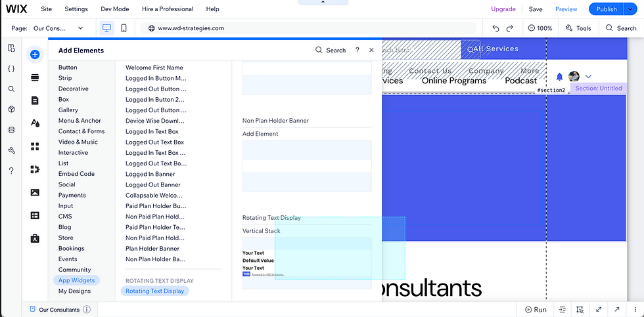
Task: Open the curly braces code icon
Action: tap(12, 68)
